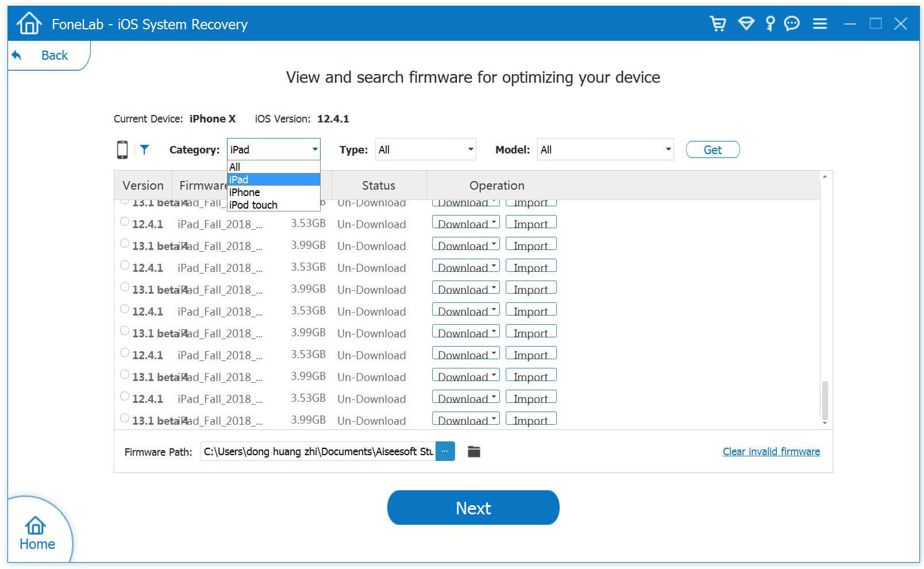
Task: Open the Model dropdown
Action: click(605, 149)
